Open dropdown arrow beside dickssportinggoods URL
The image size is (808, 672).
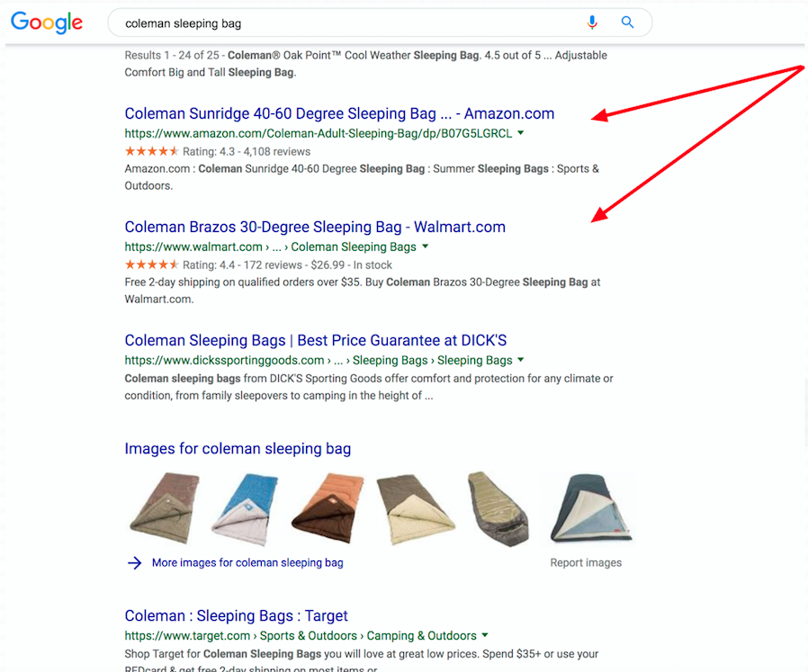pyautogui.click(x=520, y=360)
